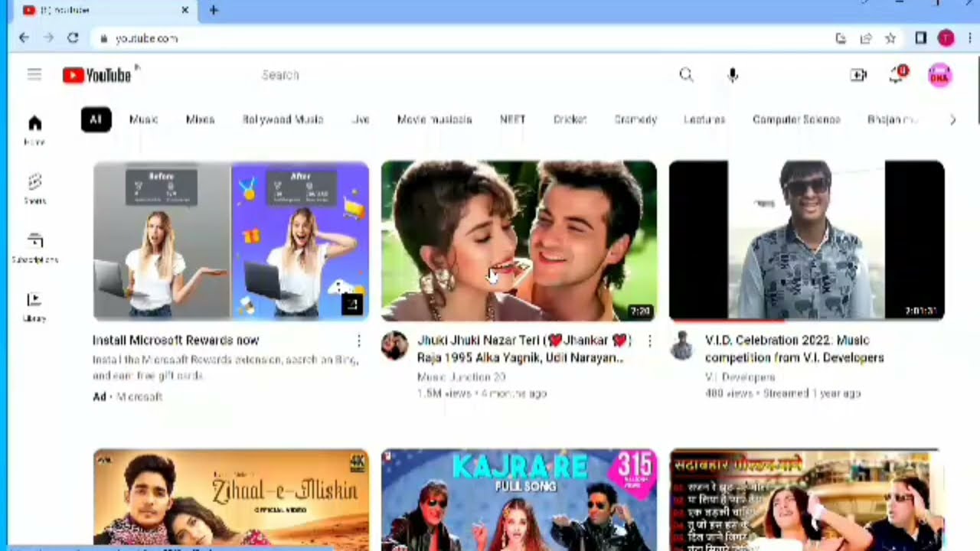Screen dimensions: 980x551
Task: Reload the page
Action: point(73,37)
